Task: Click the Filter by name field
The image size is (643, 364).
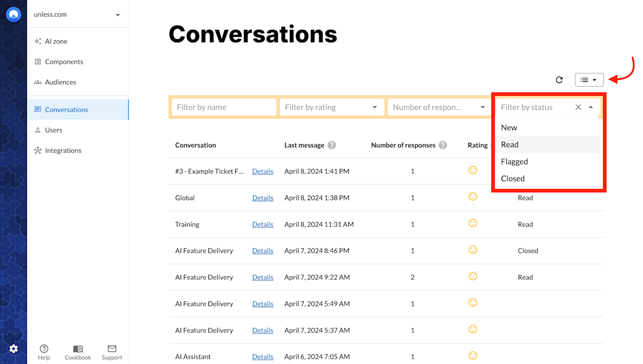Action: click(223, 107)
